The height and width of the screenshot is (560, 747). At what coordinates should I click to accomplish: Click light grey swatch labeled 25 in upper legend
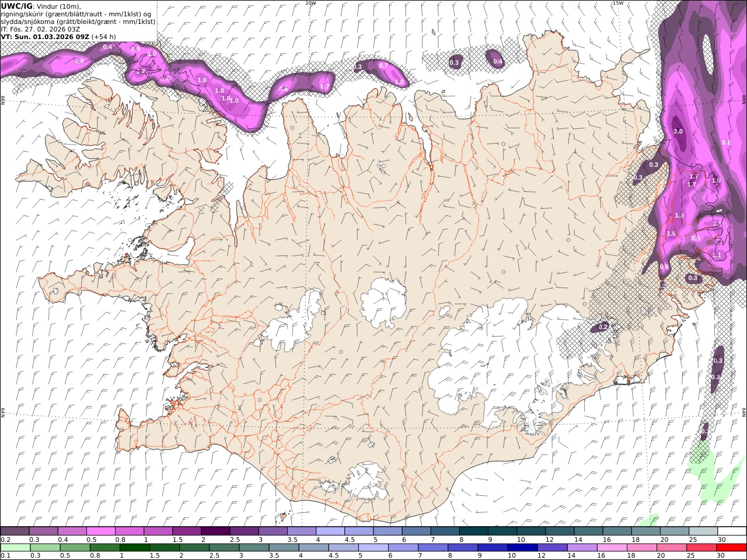pyautogui.click(x=703, y=531)
